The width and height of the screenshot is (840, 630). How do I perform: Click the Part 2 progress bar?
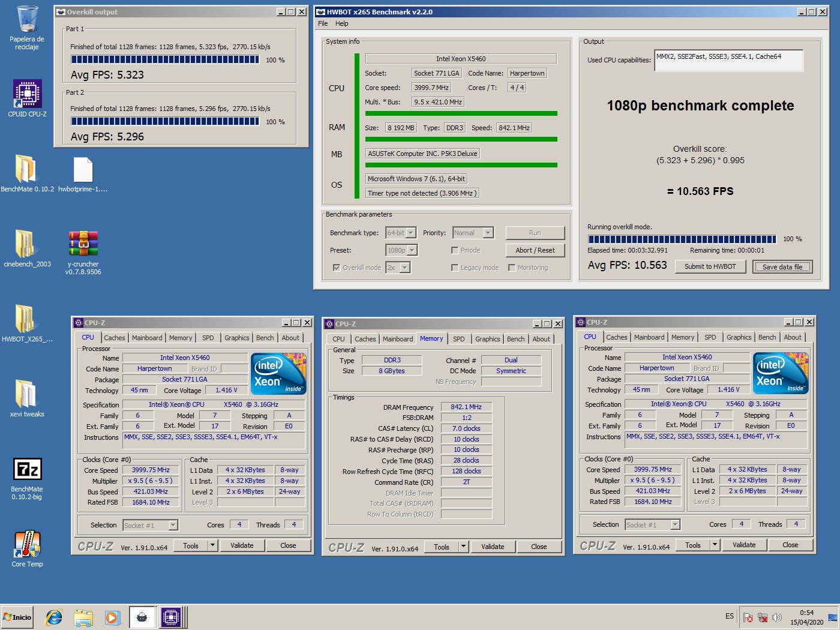[165, 121]
